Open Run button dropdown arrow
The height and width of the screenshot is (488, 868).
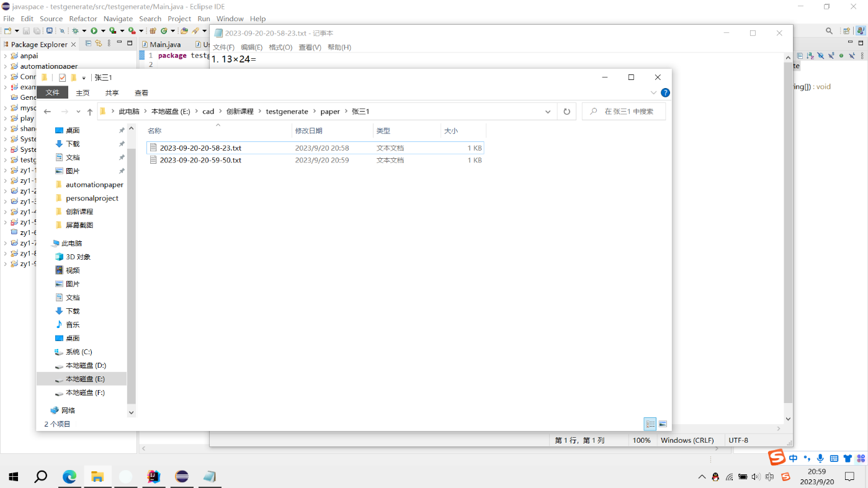(x=103, y=31)
